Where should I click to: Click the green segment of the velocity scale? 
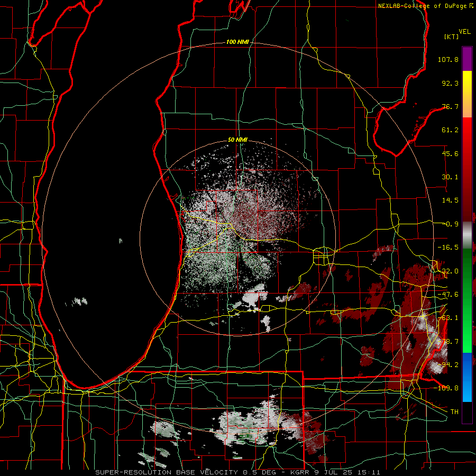pyautogui.click(x=467, y=300)
